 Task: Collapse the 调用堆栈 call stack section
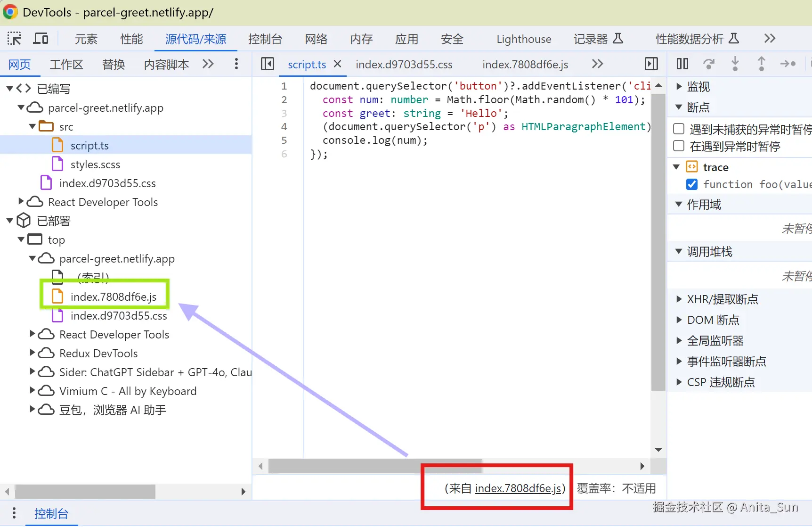click(679, 251)
